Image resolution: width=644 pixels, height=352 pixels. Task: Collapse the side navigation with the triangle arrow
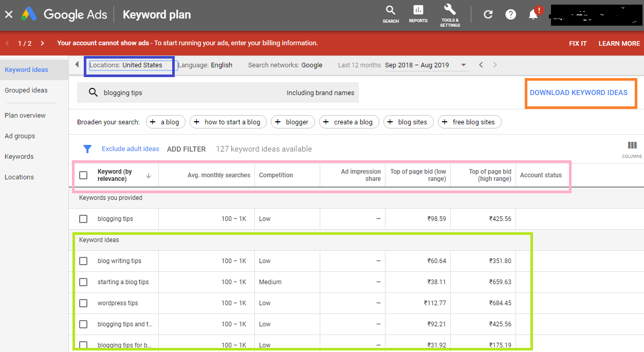(77, 65)
